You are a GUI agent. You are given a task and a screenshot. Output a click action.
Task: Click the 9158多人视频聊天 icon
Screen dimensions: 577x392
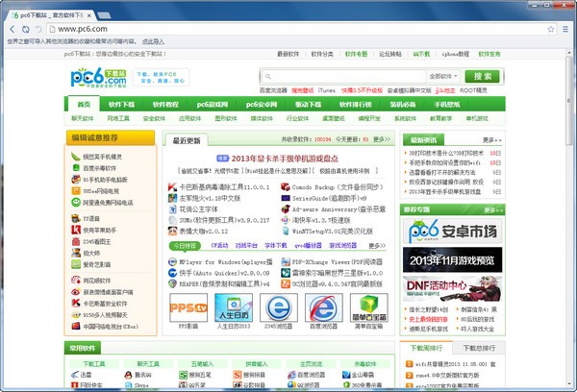(x=76, y=315)
